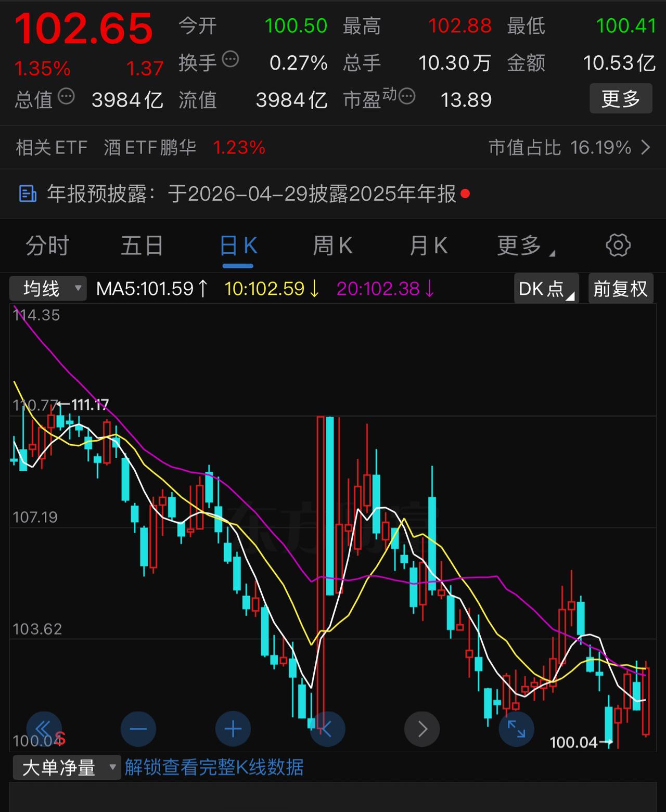666x812 pixels.
Task: Toggle 前复权 price adjustment mode
Action: point(620,288)
